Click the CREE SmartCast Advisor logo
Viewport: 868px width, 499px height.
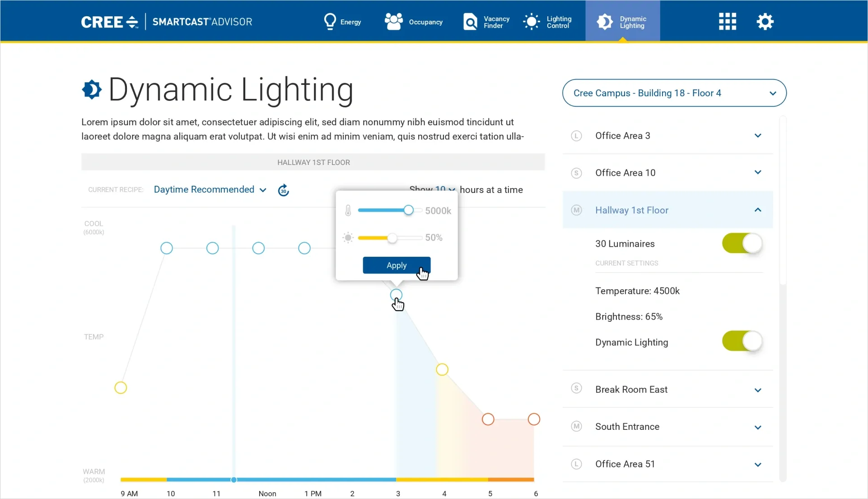(166, 21)
